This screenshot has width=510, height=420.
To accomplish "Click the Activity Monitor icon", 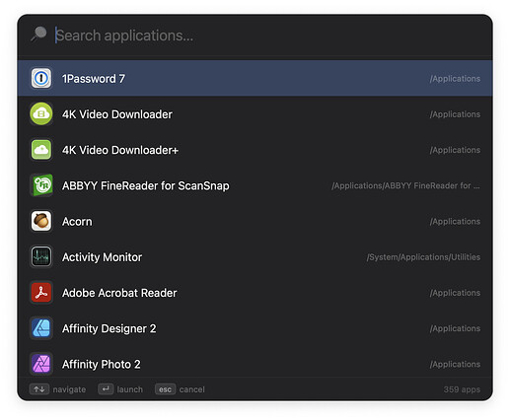I will coord(41,257).
